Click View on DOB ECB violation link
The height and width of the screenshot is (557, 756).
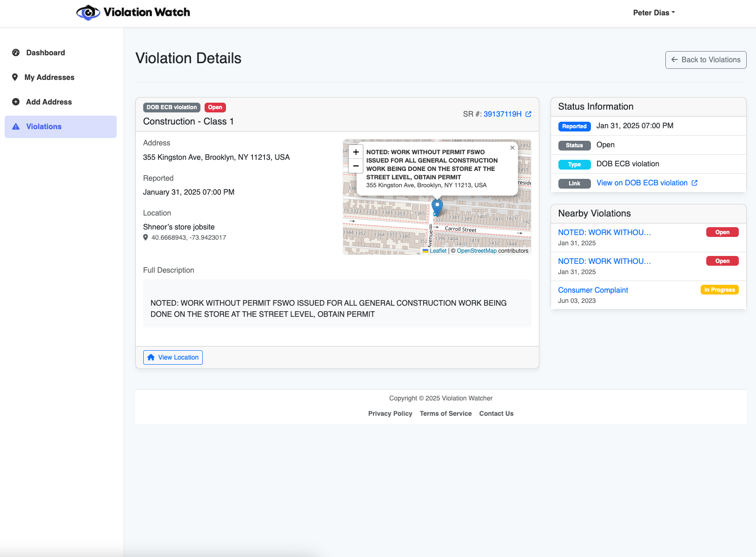point(643,183)
